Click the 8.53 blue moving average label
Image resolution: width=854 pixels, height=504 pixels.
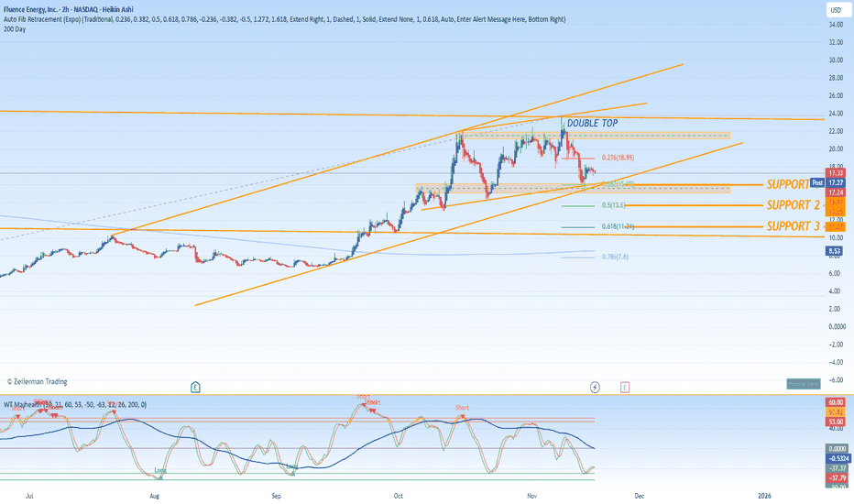pyautogui.click(x=835, y=251)
